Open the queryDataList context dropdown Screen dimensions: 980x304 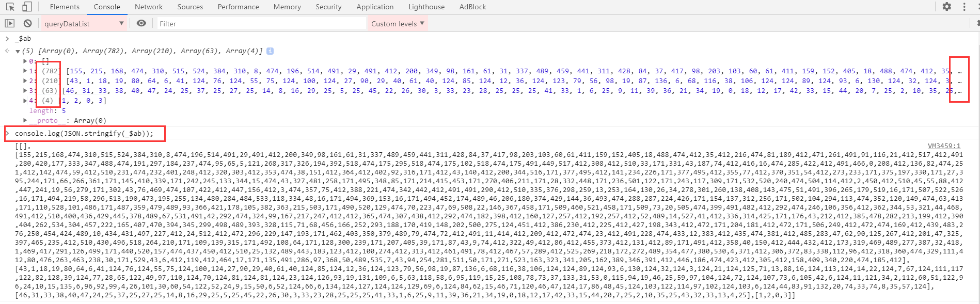[84, 23]
